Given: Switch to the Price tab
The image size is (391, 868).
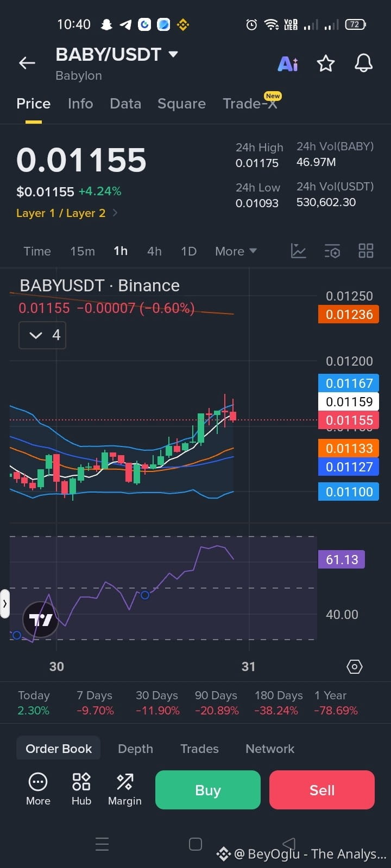Looking at the screenshot, I should (x=34, y=104).
